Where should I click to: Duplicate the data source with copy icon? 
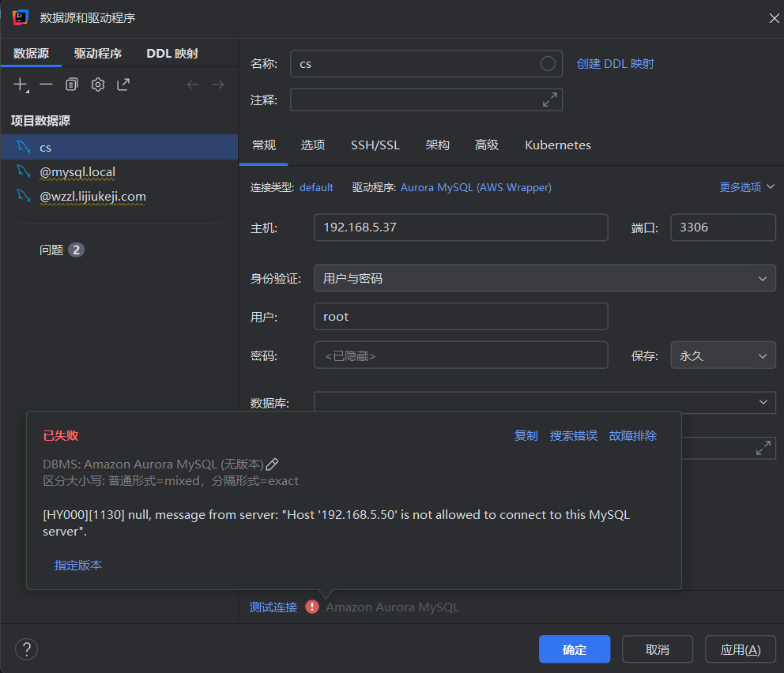[x=72, y=85]
